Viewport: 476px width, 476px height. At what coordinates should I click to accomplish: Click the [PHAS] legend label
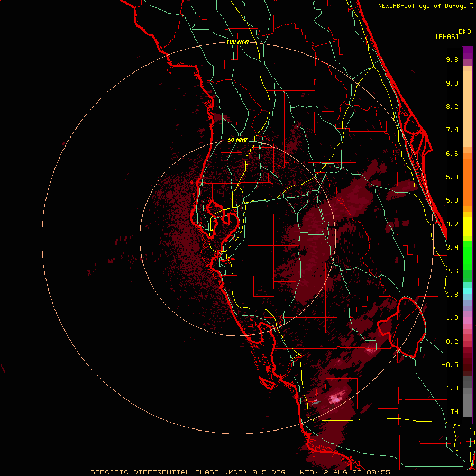point(447,37)
